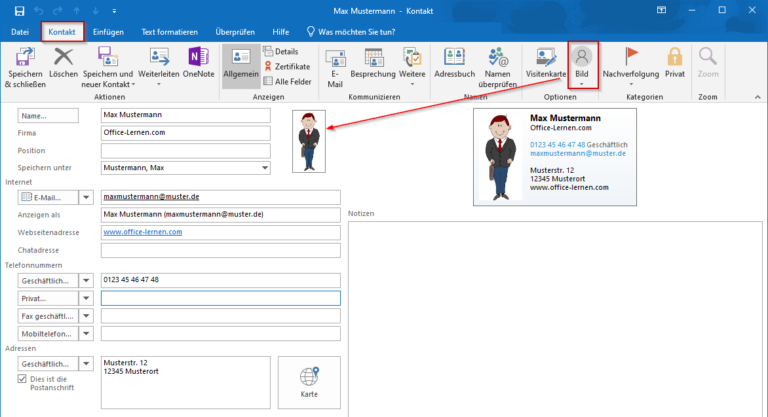Image resolution: width=768 pixels, height=417 pixels.
Task: Click the Geschäftlich... phone button
Action: pos(48,281)
